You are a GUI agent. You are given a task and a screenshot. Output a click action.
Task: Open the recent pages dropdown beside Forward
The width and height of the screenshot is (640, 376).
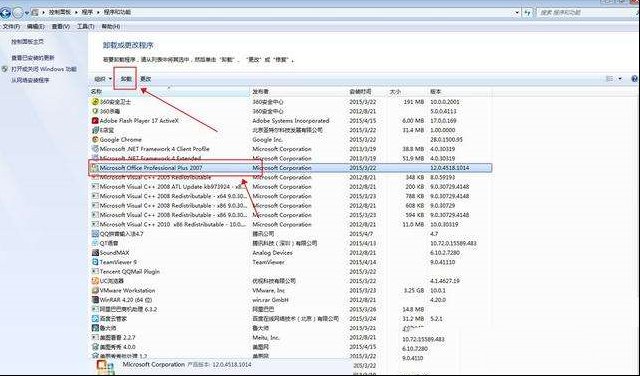tap(27, 13)
